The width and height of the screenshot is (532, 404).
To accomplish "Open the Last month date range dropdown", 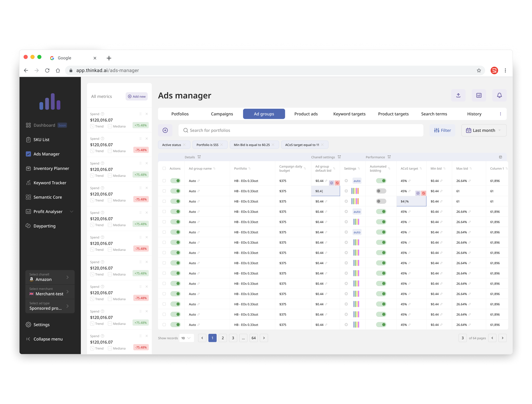I will pyautogui.click(x=484, y=130).
